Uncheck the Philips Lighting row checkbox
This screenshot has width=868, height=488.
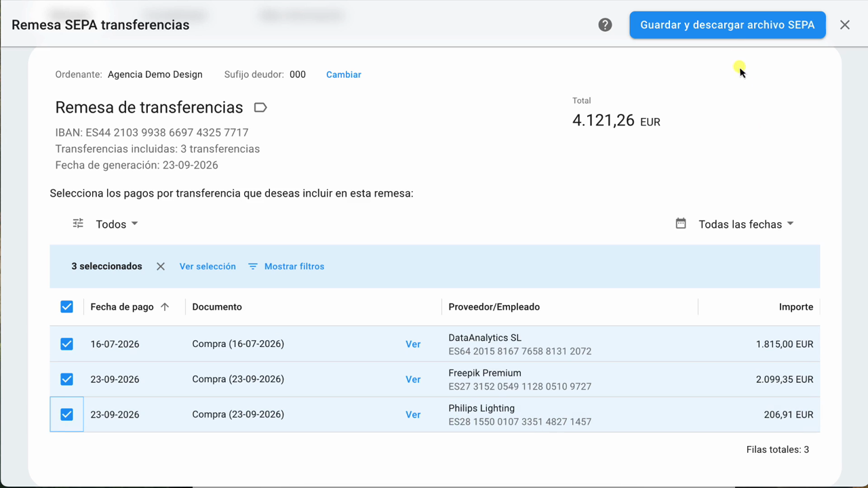click(66, 415)
